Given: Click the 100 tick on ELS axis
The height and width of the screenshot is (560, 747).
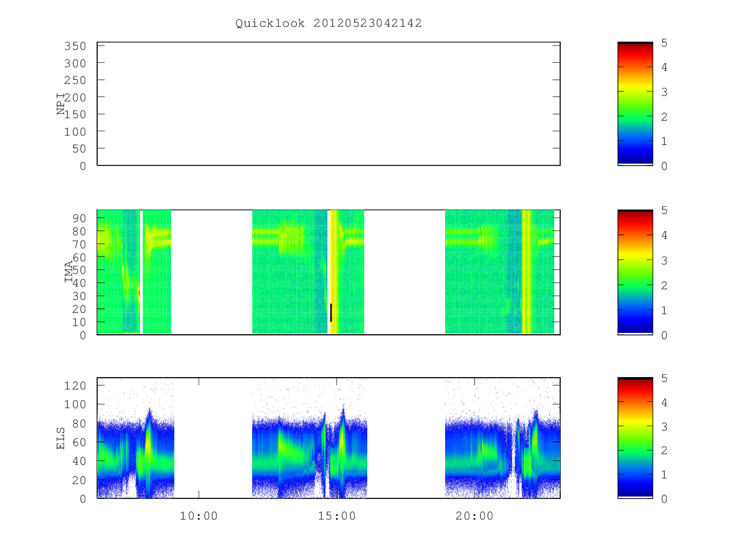Looking at the screenshot, I should (76, 404).
